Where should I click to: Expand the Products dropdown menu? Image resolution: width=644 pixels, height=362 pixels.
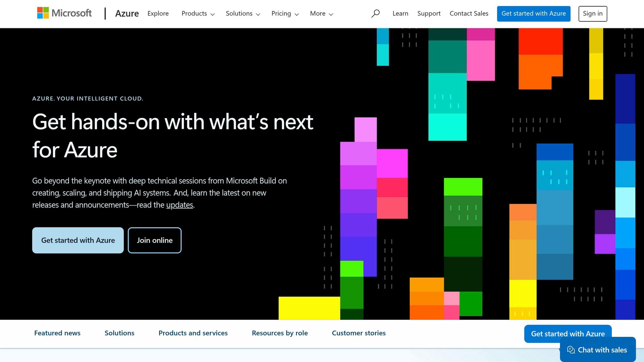[x=198, y=14]
